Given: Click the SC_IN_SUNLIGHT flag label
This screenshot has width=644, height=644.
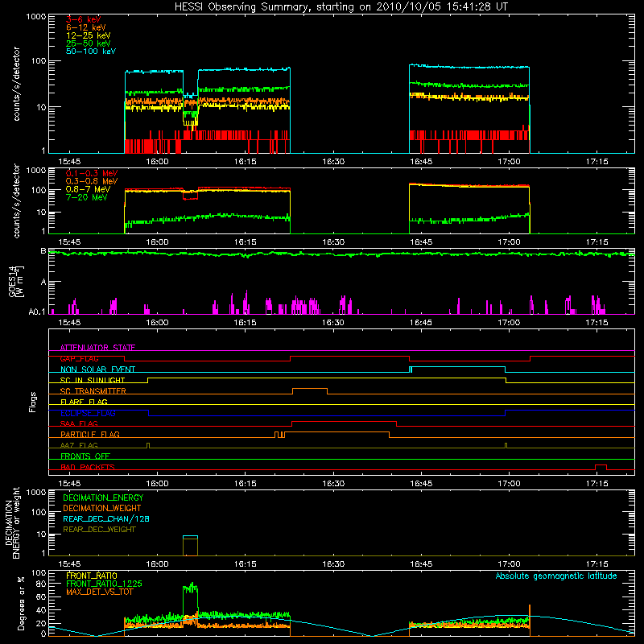Looking at the screenshot, I should [x=93, y=380].
